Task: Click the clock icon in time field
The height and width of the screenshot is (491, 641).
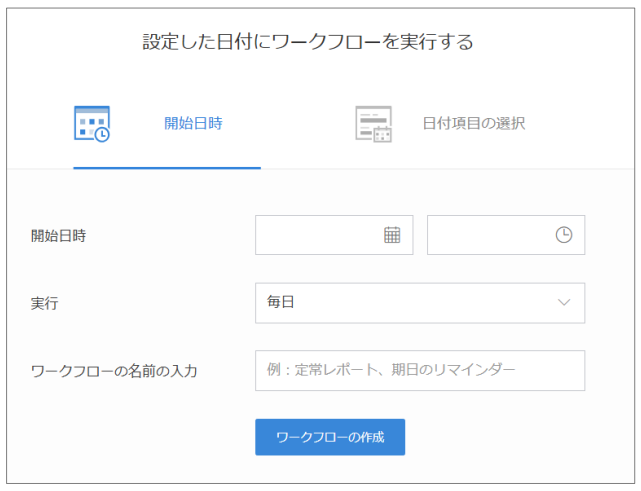Action: (x=564, y=235)
